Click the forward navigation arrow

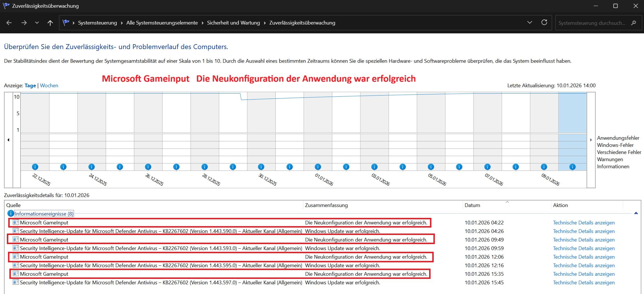click(x=24, y=23)
